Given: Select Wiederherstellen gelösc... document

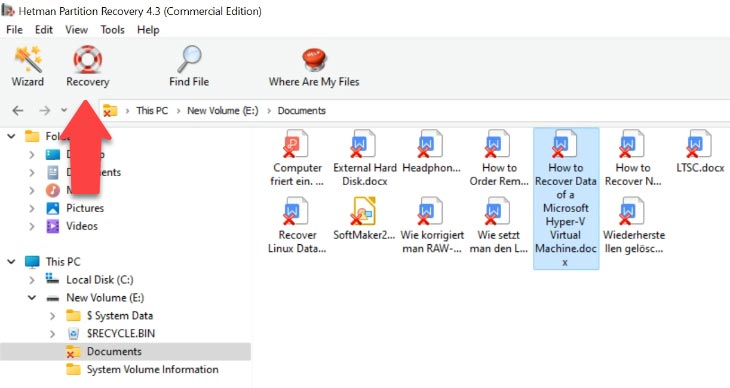Looking at the screenshot, I should tap(633, 225).
